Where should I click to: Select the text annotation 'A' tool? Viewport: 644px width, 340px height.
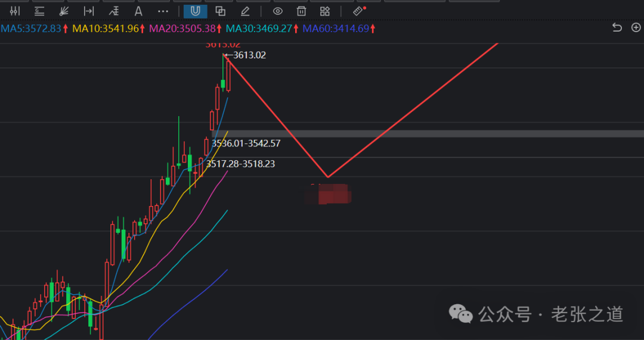click(x=138, y=11)
